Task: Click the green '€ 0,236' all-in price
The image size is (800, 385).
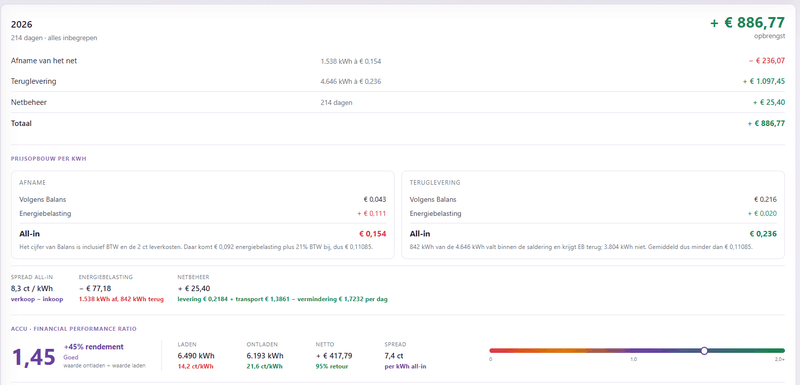Action: 763,234
